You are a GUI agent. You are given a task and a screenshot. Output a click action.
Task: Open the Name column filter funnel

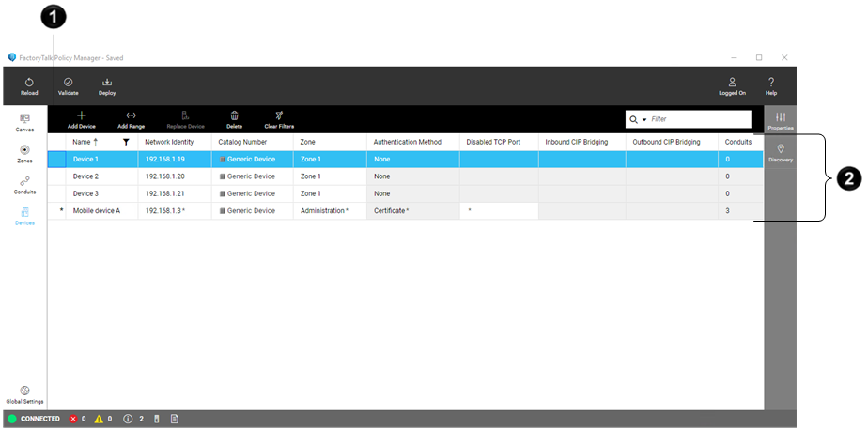(126, 142)
